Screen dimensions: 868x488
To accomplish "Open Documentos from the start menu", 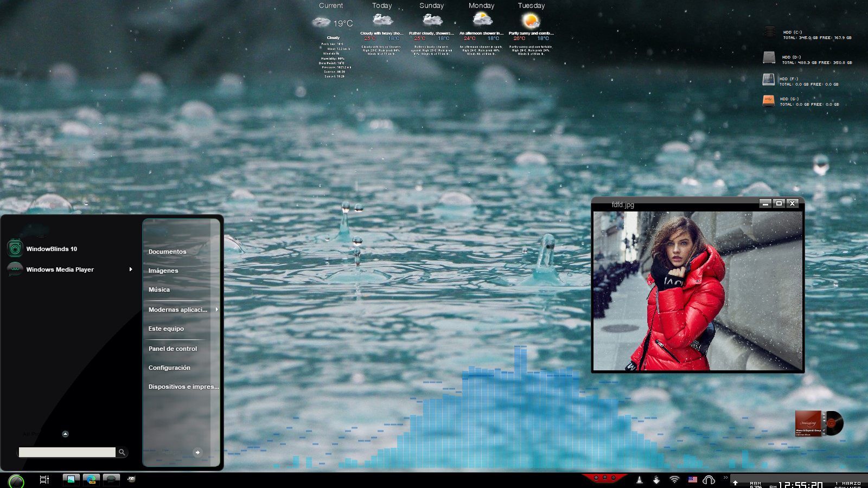I will click(167, 252).
